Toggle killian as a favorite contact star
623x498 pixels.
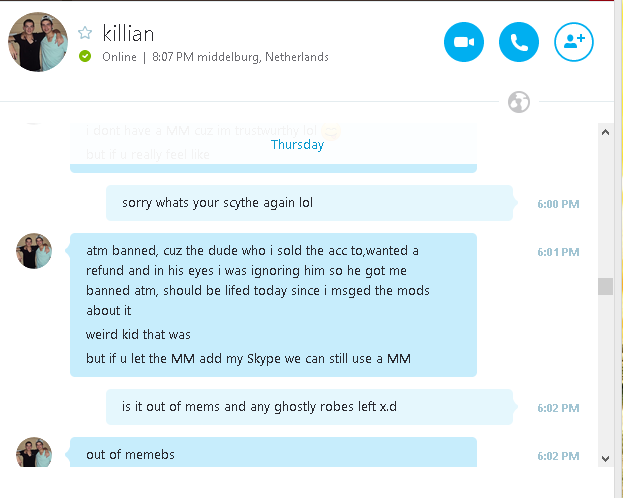(x=85, y=33)
